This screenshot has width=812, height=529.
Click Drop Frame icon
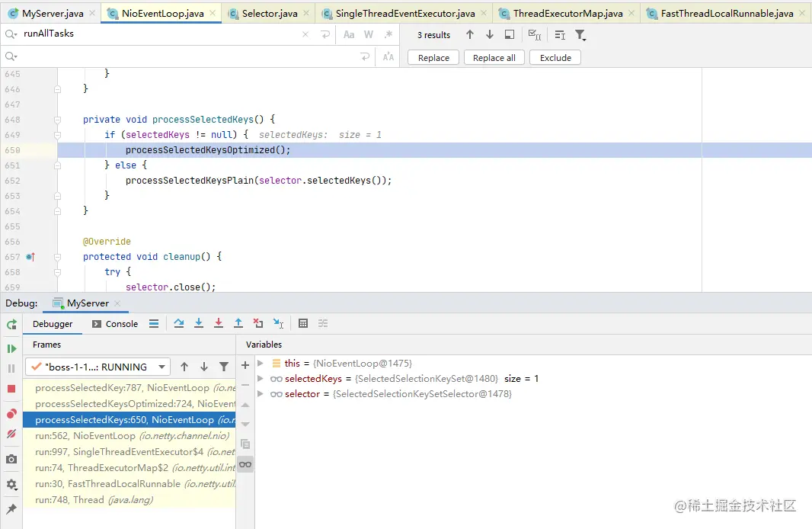(x=258, y=323)
